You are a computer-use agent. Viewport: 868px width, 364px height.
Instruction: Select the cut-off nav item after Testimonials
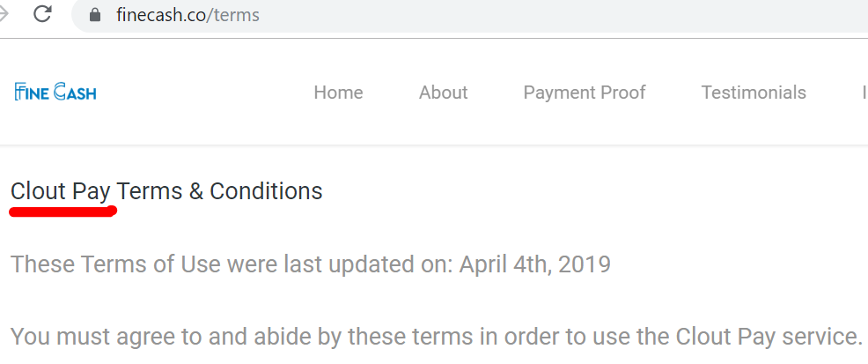pos(864,92)
